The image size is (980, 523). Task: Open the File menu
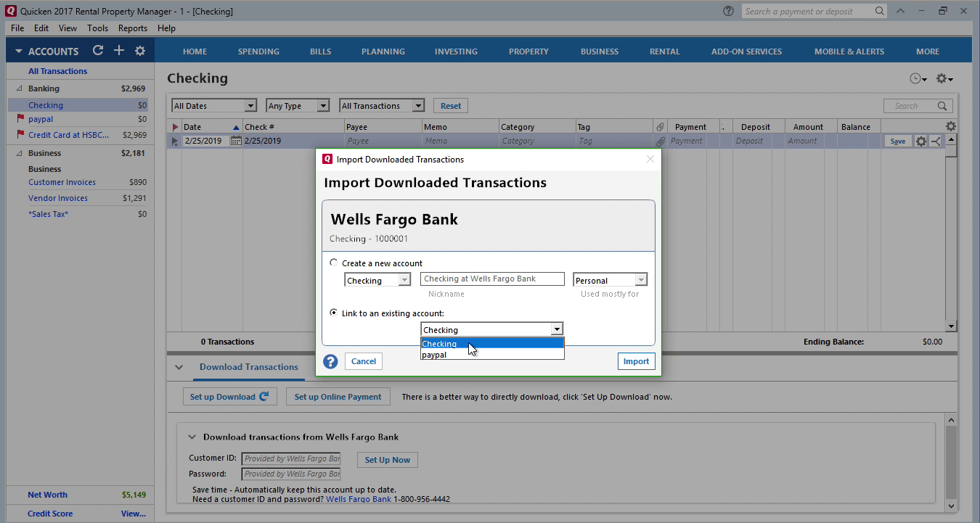(17, 28)
